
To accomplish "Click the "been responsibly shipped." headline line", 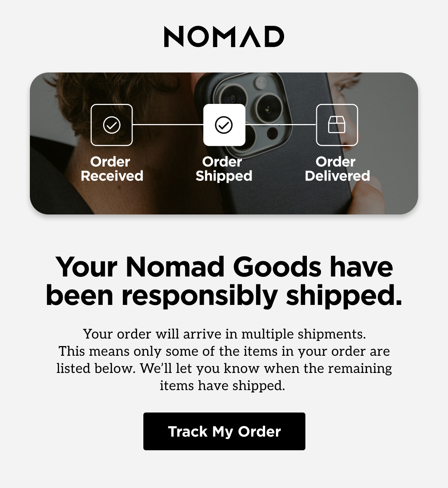I will tap(224, 296).
